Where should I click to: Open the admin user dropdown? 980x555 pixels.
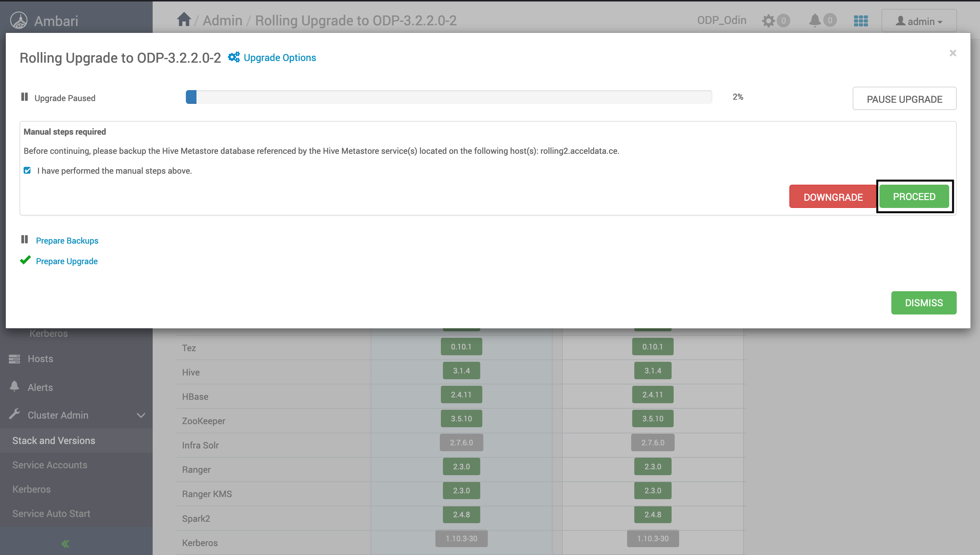[919, 21]
